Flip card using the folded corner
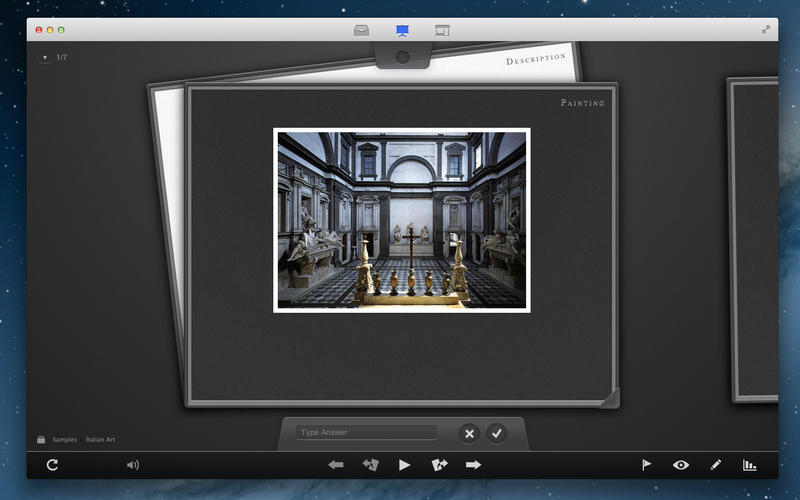This screenshot has height=500, width=800. [x=610, y=398]
